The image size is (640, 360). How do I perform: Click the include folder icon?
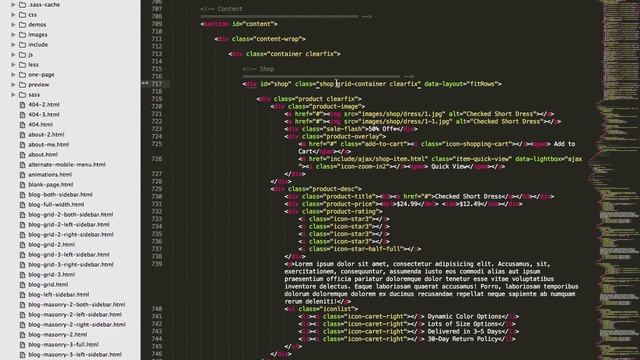pos(23,44)
